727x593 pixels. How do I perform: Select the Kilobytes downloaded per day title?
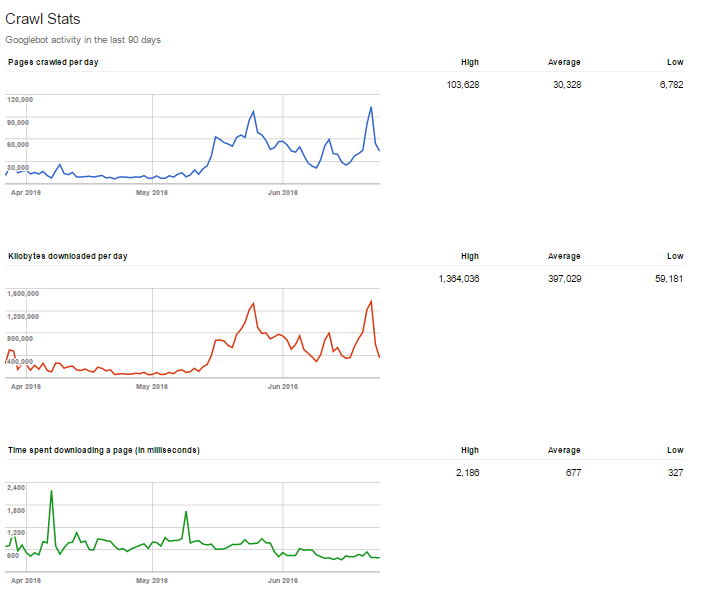[67, 256]
